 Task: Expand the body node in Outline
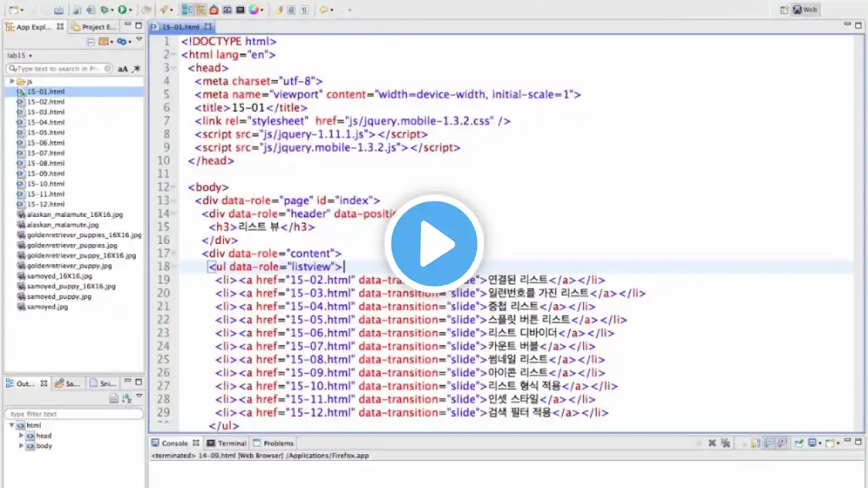(21, 446)
